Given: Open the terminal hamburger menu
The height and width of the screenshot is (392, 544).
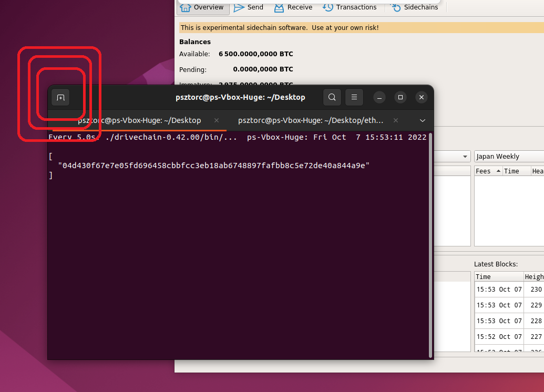Looking at the screenshot, I should (354, 97).
